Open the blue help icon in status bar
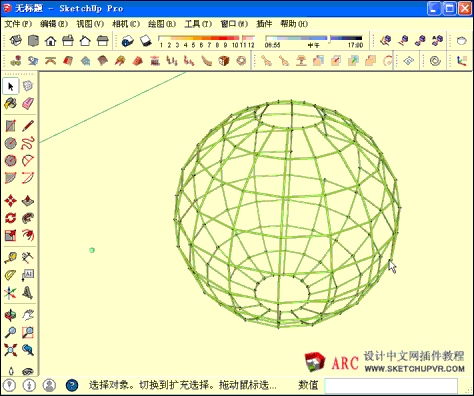The height and width of the screenshot is (396, 474). (72, 385)
